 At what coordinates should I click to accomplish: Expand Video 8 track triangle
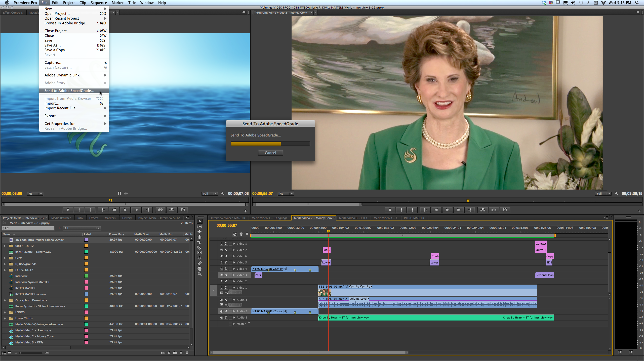(234, 244)
